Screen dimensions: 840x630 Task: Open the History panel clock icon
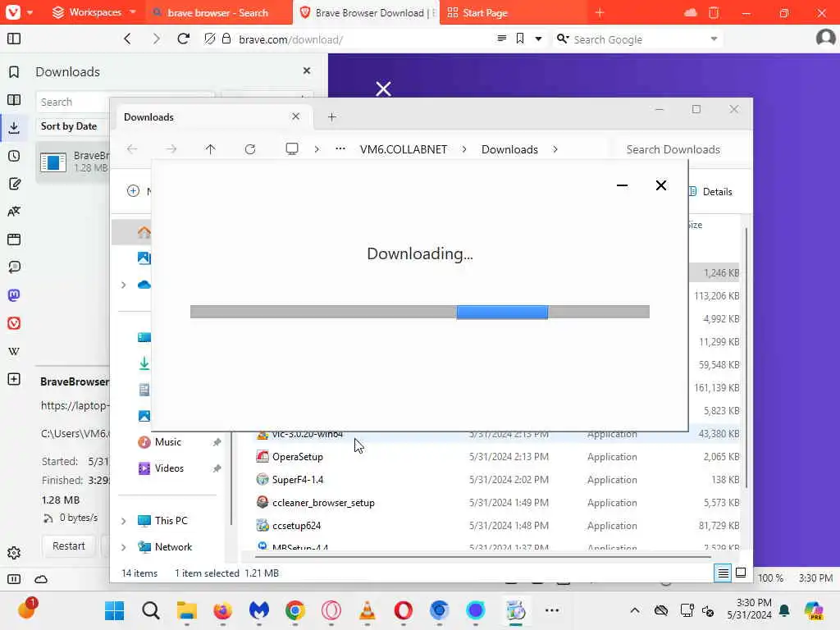pyautogui.click(x=14, y=156)
